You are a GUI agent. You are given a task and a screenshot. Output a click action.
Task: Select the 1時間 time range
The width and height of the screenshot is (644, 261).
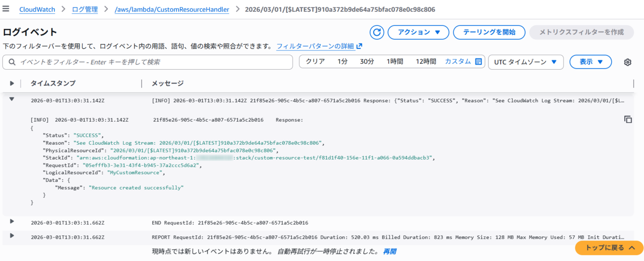click(394, 62)
